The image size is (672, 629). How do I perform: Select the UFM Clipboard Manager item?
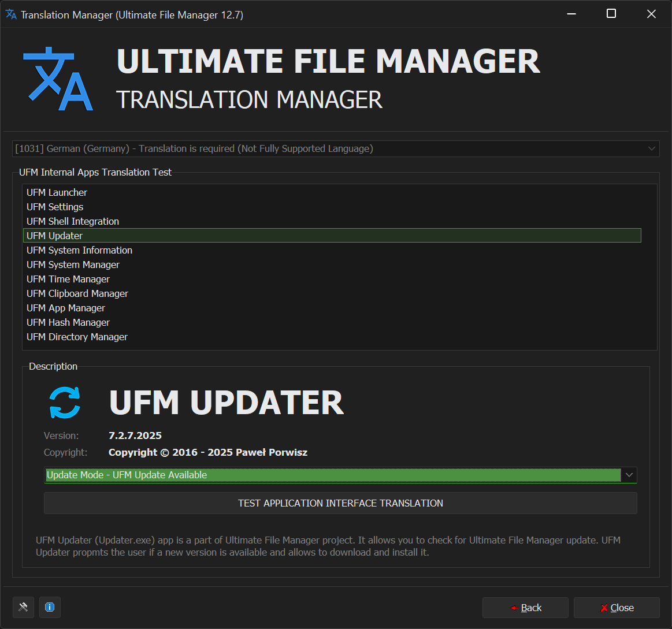point(77,293)
